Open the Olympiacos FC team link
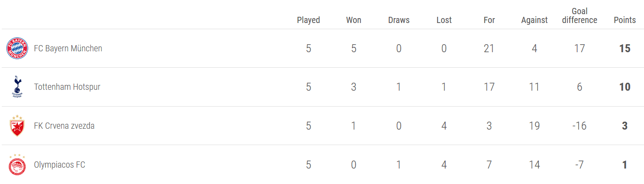Screen dimensions: 644x184 (x=60, y=165)
